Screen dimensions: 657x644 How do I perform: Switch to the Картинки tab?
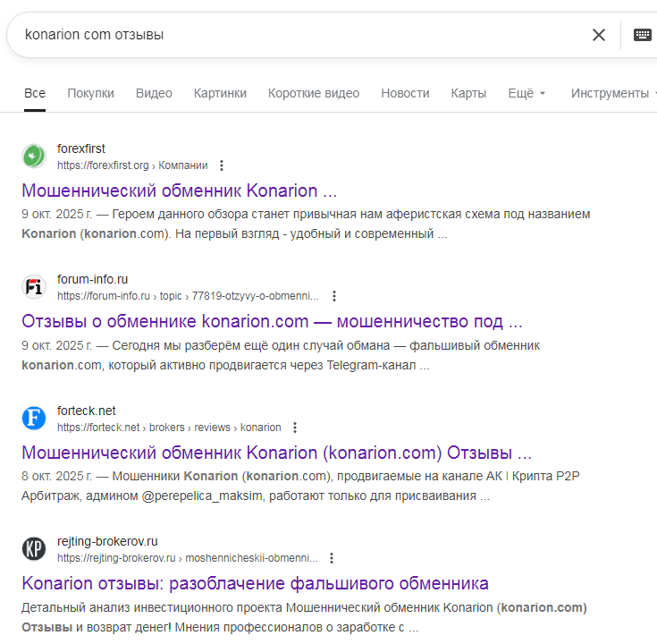220,93
